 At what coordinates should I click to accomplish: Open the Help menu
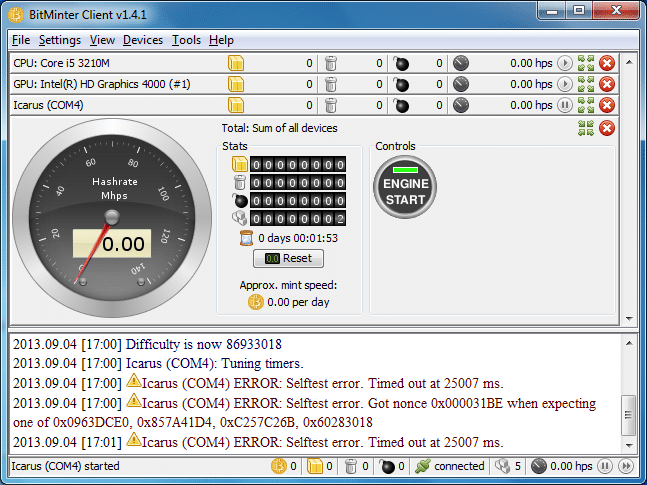tap(221, 40)
